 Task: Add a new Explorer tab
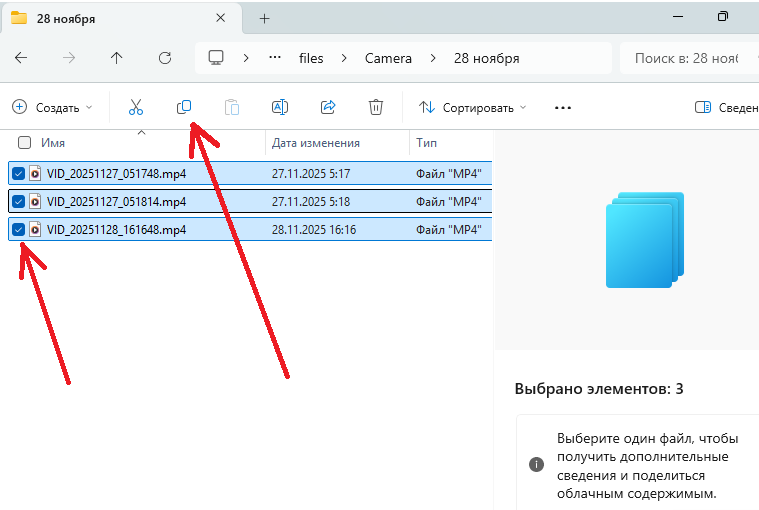pyautogui.click(x=264, y=19)
